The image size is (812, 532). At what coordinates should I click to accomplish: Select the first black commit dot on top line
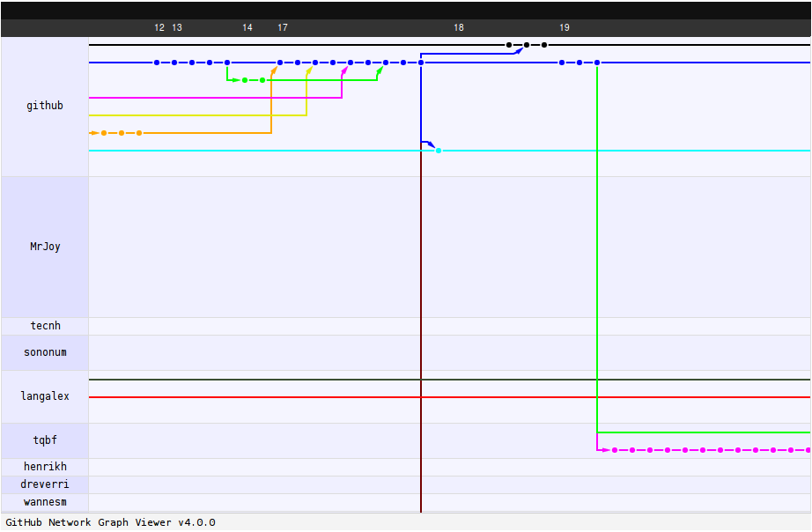coord(509,45)
